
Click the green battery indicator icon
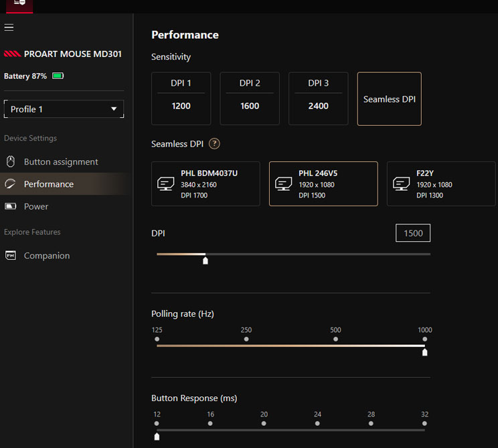(58, 76)
